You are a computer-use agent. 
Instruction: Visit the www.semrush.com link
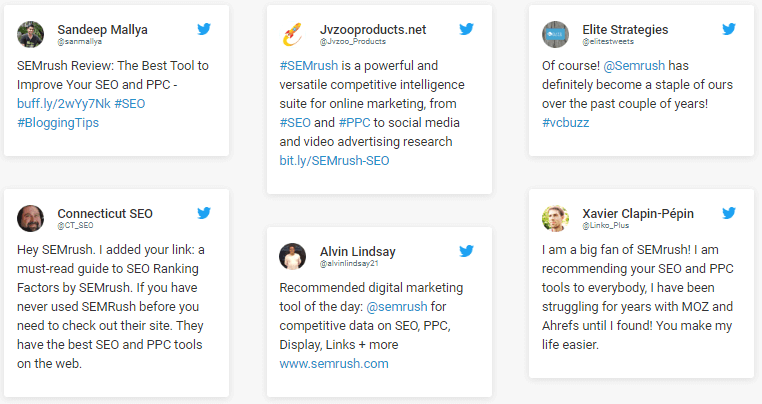point(334,363)
